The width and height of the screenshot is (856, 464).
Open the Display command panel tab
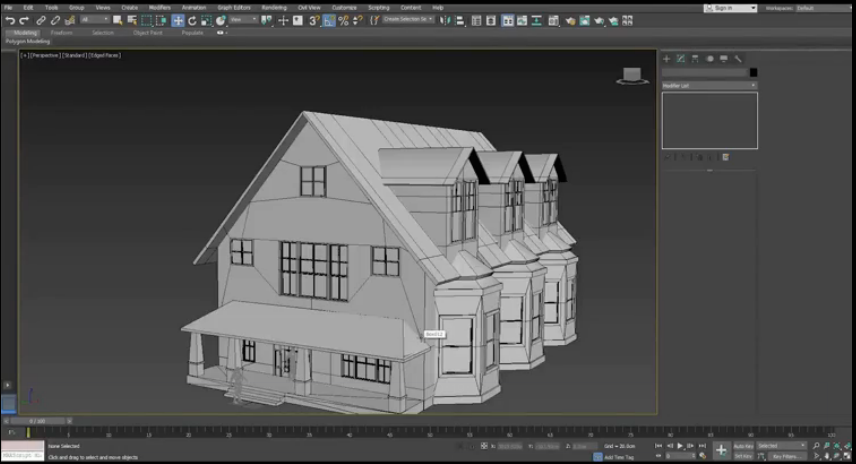coord(723,58)
